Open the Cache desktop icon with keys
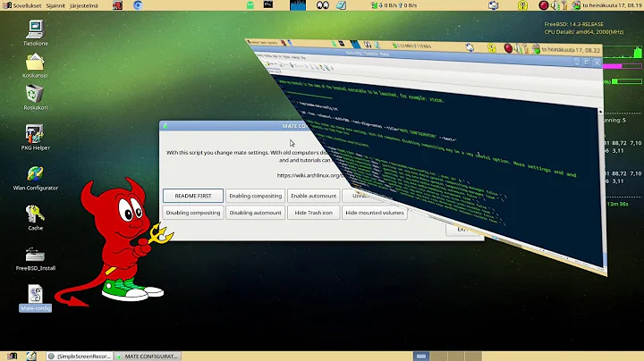The image size is (644, 361). tap(35, 218)
